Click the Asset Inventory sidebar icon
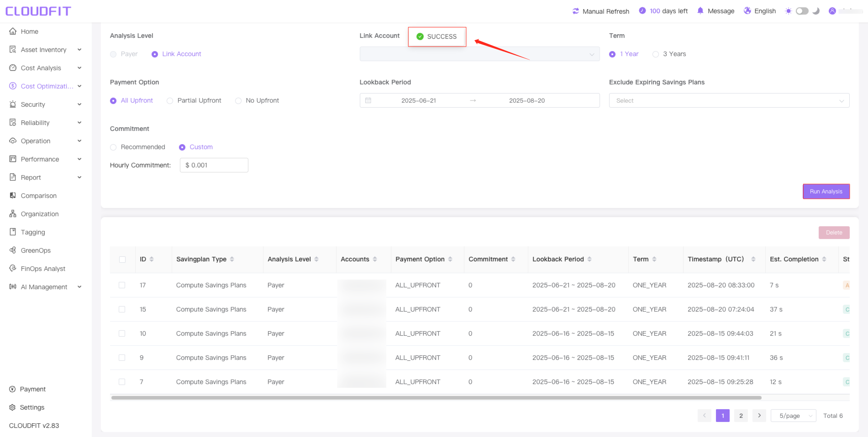The width and height of the screenshot is (868, 437). [13, 50]
